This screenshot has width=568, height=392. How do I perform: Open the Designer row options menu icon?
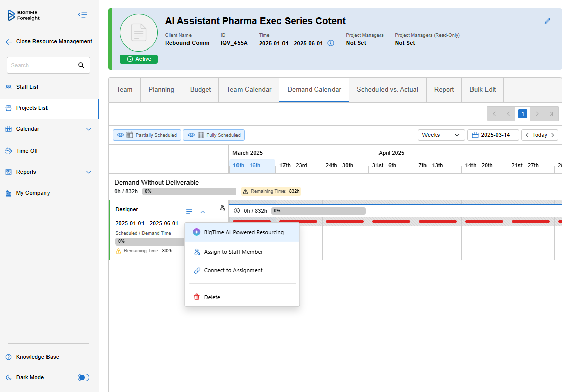tap(189, 212)
